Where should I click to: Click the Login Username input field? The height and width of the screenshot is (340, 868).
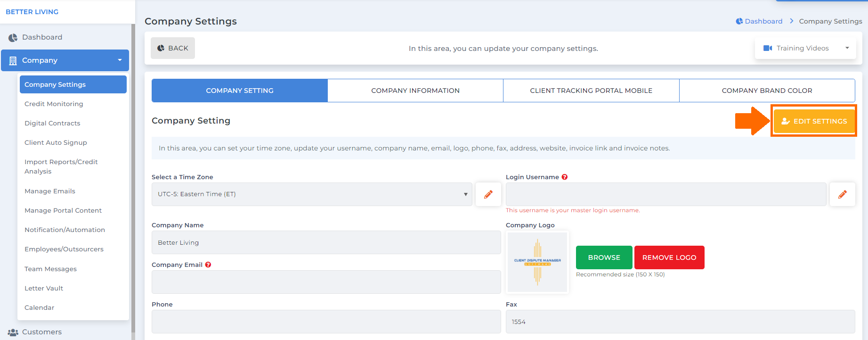coord(666,194)
